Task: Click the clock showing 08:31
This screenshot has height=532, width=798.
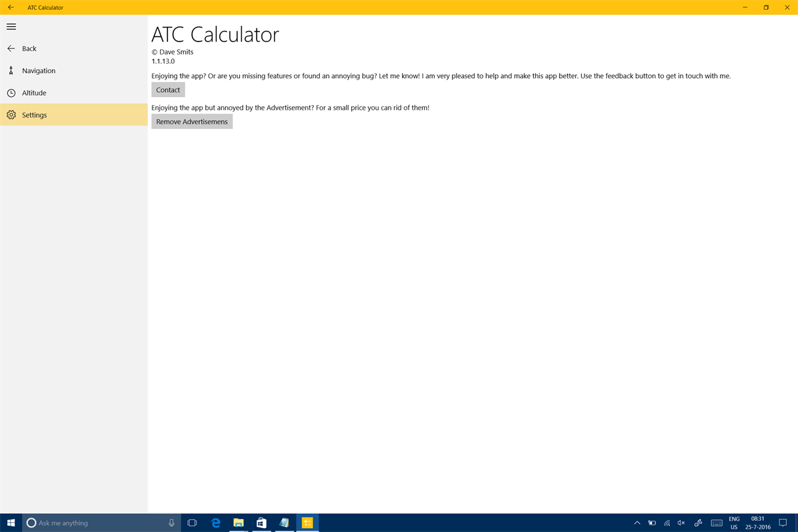Action: (x=758, y=523)
